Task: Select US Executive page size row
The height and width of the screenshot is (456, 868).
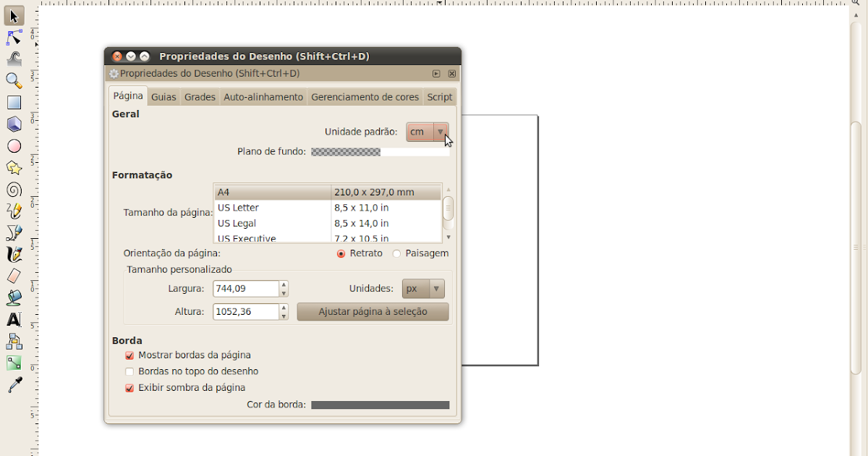Action: tap(328, 238)
